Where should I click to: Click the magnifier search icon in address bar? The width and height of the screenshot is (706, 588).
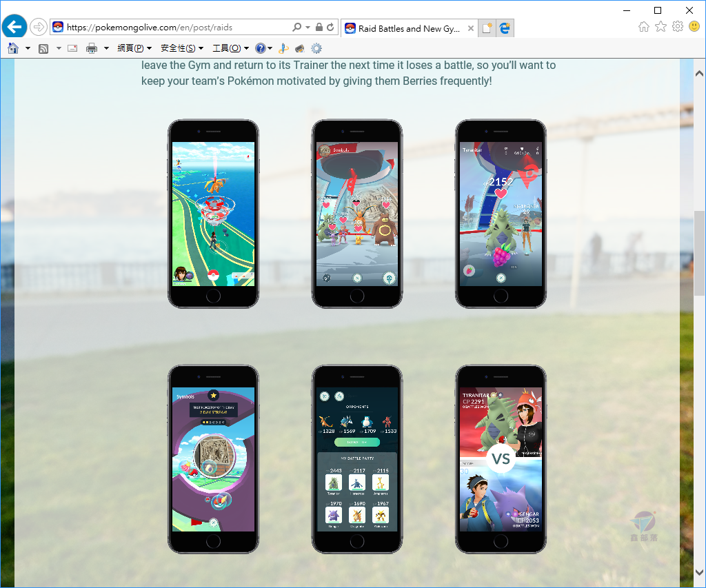click(296, 27)
